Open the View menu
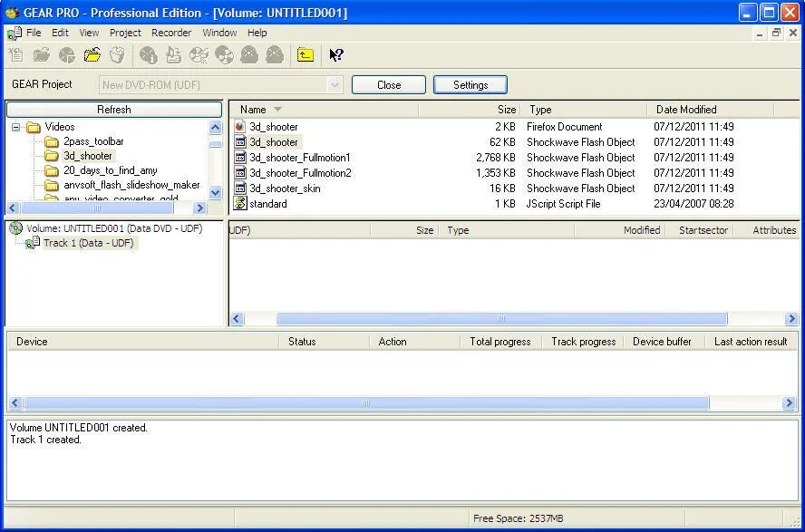 point(89,33)
